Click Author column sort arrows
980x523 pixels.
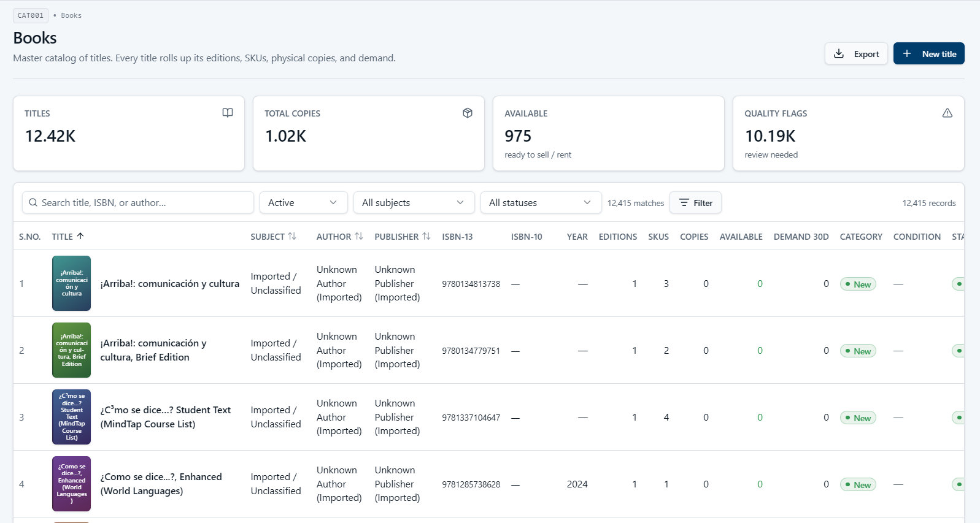[x=359, y=236]
